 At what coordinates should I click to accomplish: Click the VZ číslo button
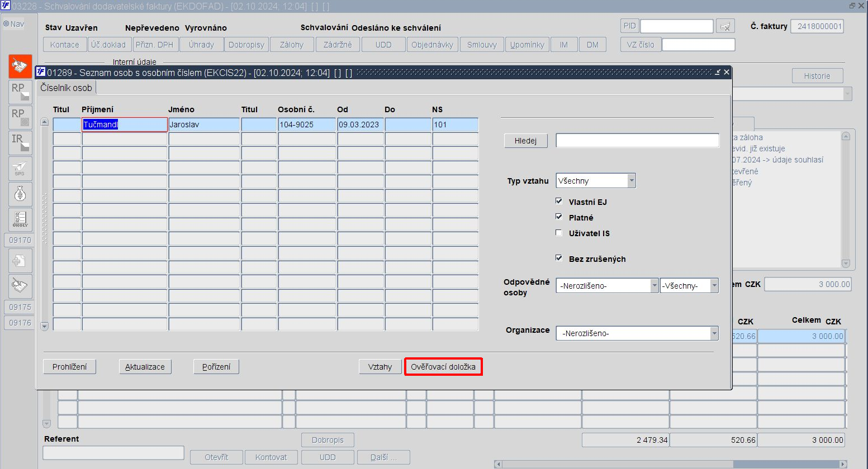(641, 45)
